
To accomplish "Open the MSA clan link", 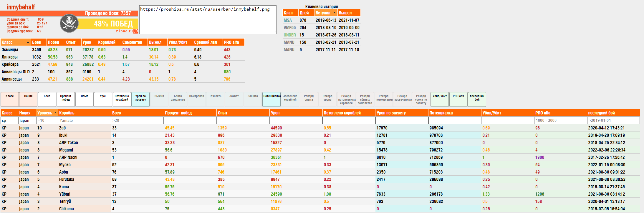I will pyautogui.click(x=288, y=20).
